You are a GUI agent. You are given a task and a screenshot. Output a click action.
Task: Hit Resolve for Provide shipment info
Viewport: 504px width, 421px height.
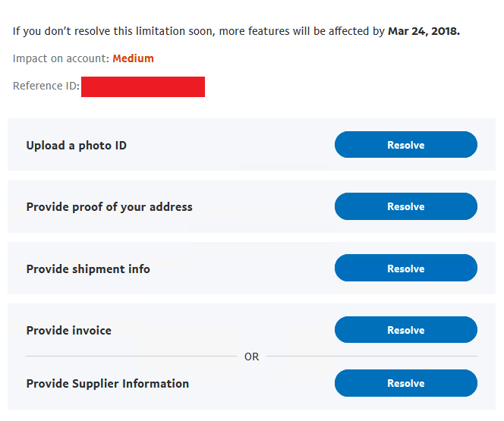(x=405, y=269)
